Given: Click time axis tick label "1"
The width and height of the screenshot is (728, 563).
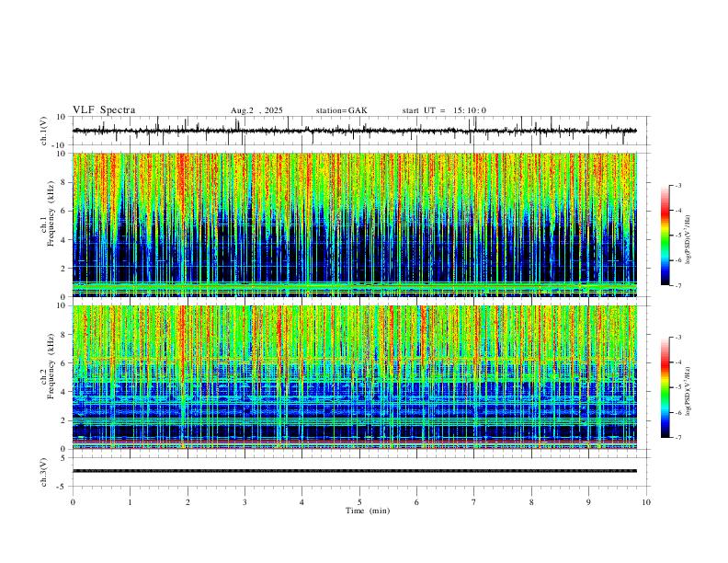Looking at the screenshot, I should pyautogui.click(x=130, y=502).
